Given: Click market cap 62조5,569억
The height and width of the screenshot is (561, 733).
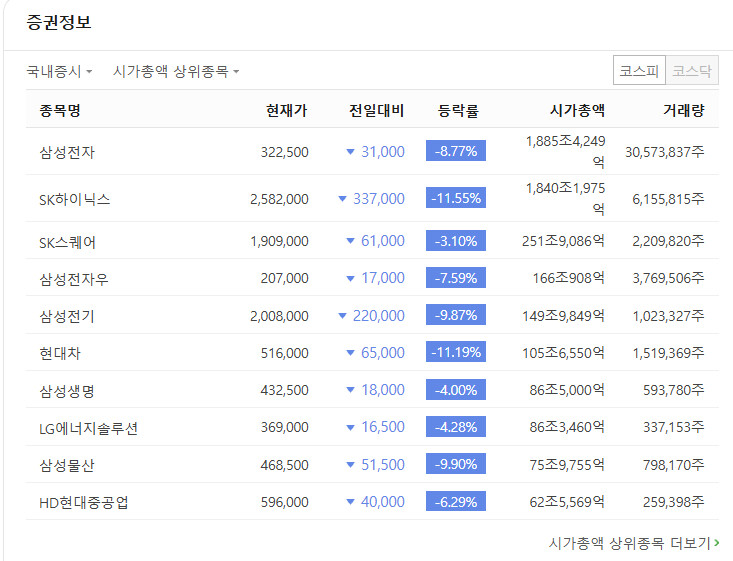Looking at the screenshot, I should click(x=567, y=502).
